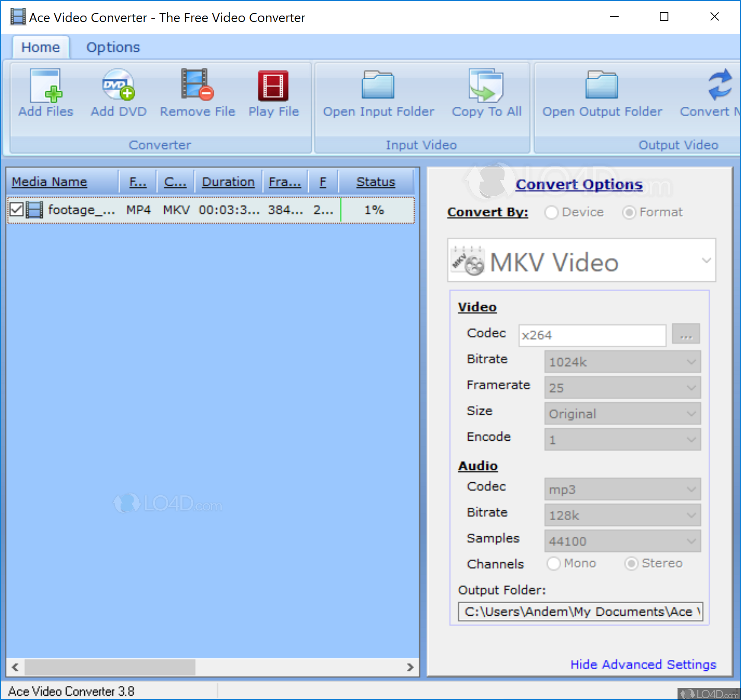Choose Stereo audio channel

(x=631, y=563)
